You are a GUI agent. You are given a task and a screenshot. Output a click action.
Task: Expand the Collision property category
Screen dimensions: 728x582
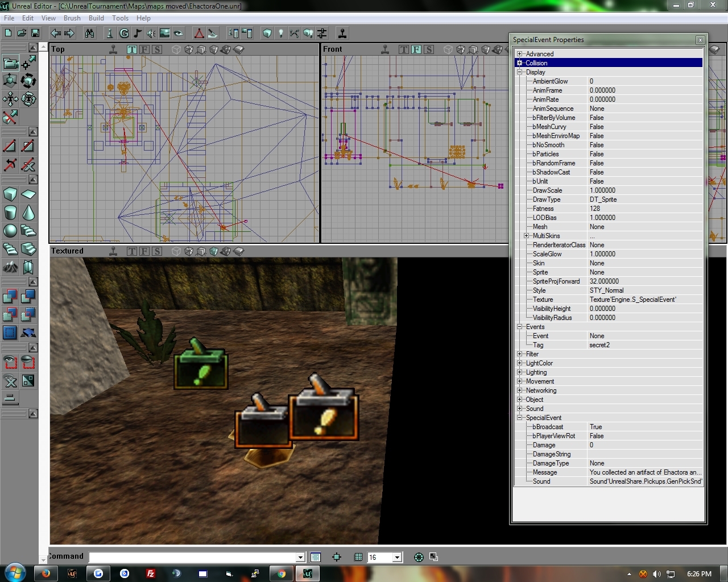[x=519, y=63]
